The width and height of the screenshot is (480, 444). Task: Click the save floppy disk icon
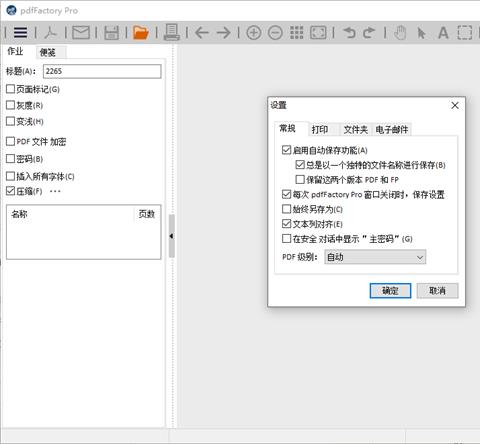point(111,33)
